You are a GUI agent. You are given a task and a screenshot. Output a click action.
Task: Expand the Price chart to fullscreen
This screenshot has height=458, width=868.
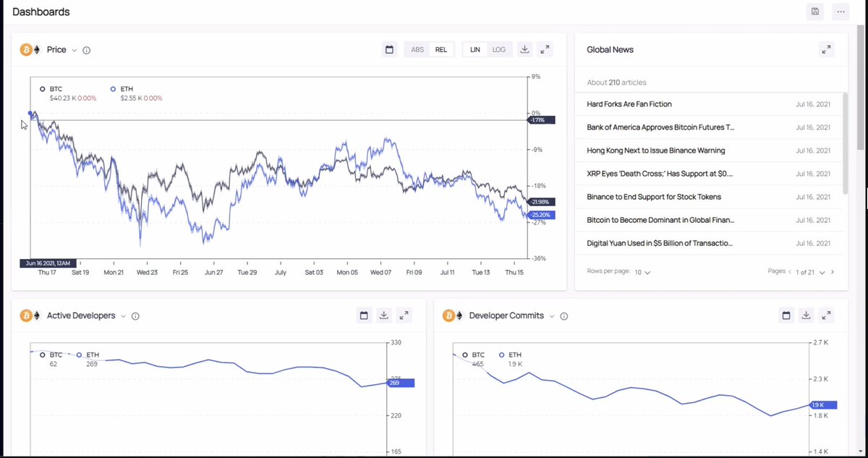point(545,49)
